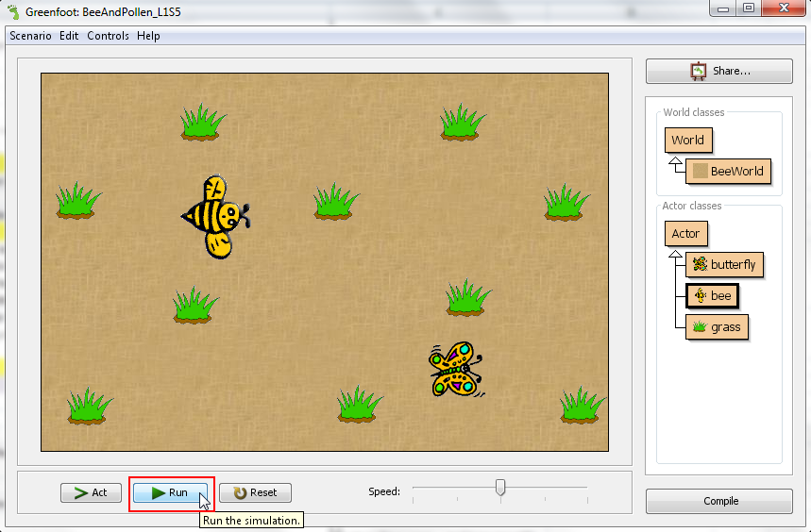Click the Actor classes heading
The image size is (811, 532).
pyautogui.click(x=691, y=206)
